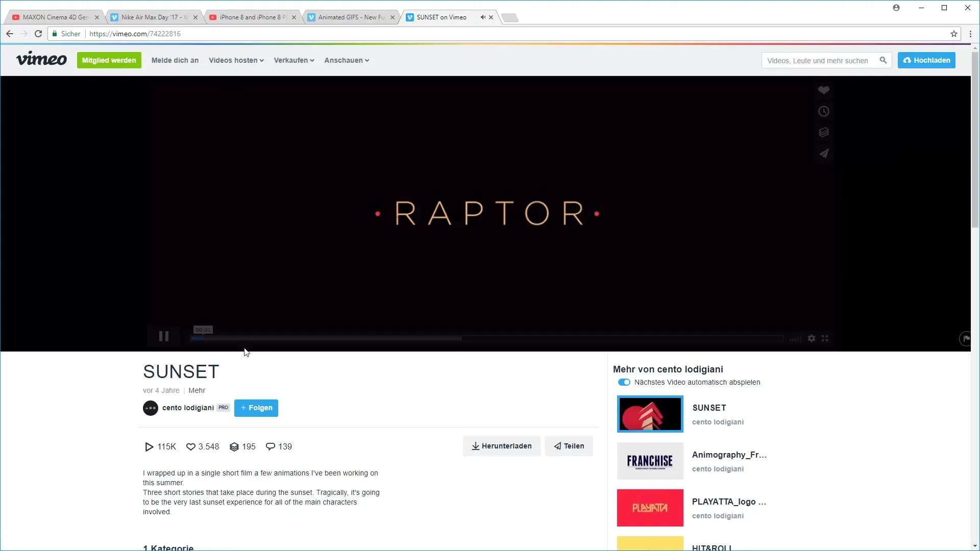Expand Anschauen menu
This screenshot has height=551, width=980.
click(x=347, y=60)
